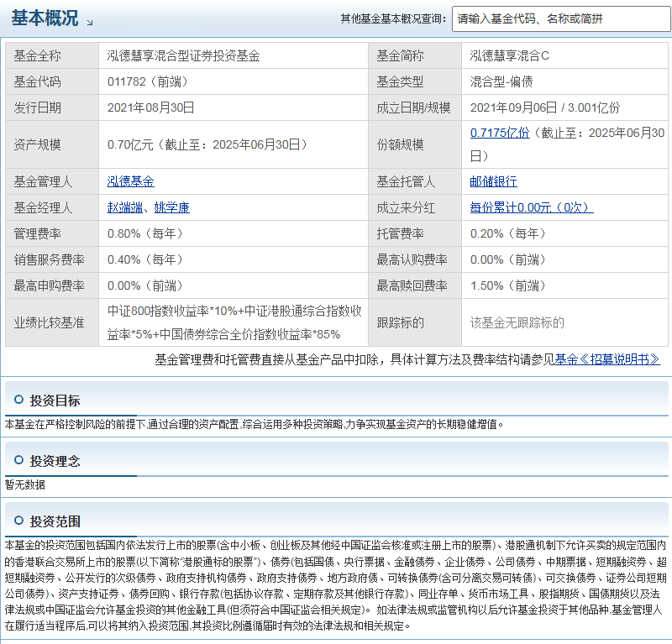Click the 份额规模 label cell
Image resolution: width=672 pixels, height=644 pixels.
pos(415,144)
